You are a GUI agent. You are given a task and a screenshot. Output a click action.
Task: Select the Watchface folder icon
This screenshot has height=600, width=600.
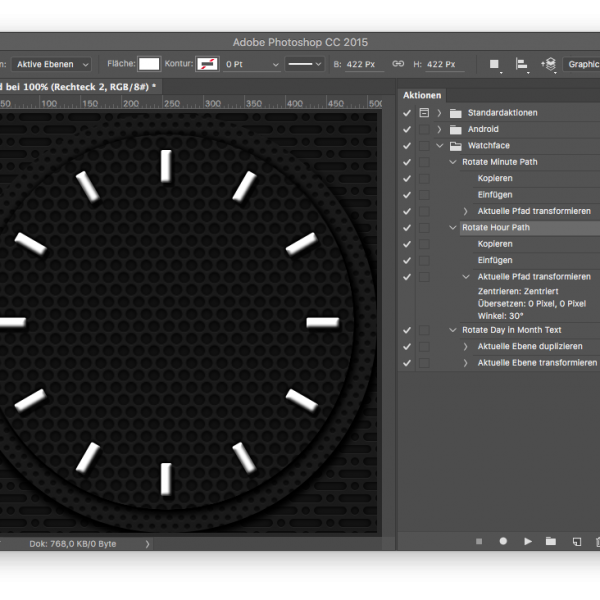click(x=455, y=146)
